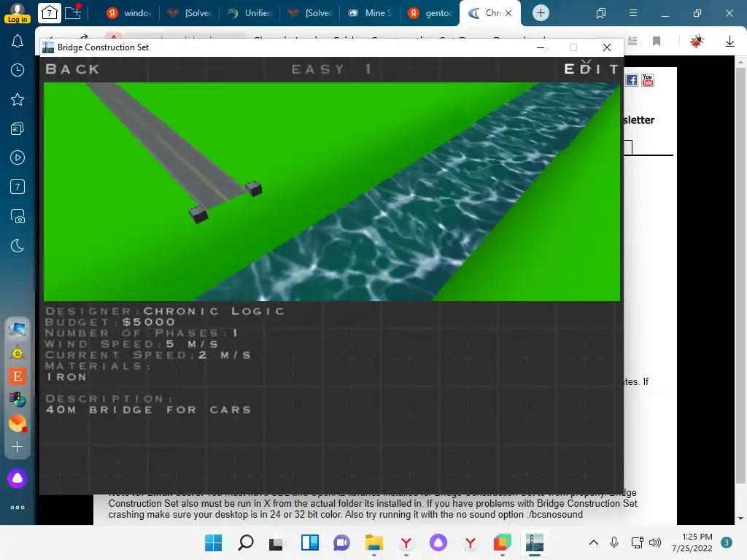
Task: Open a new browser tab
Action: tap(541, 13)
